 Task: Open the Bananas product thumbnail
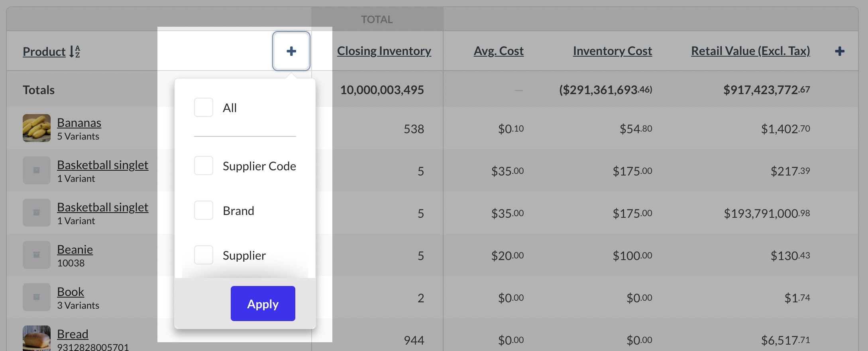pyautogui.click(x=37, y=128)
